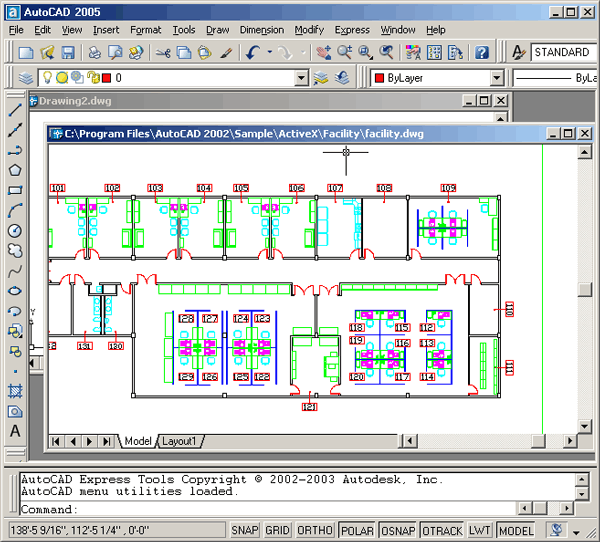Open the undo history dropdown arrow

tap(270, 52)
